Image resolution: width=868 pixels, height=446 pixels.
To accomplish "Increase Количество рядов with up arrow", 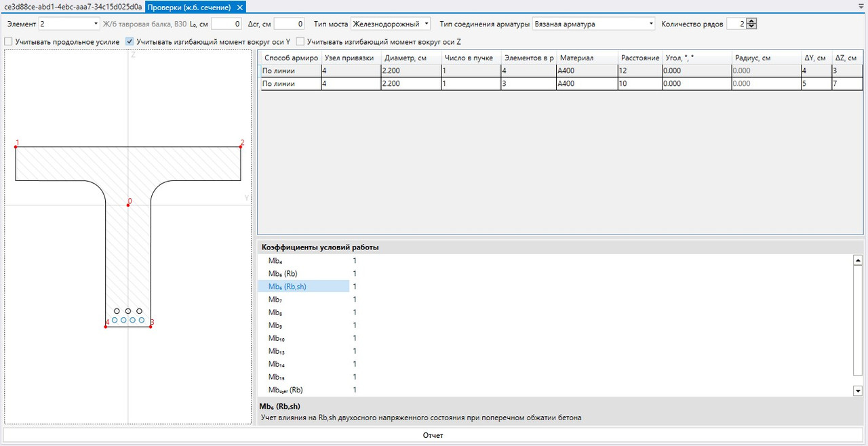I will click(x=751, y=21).
